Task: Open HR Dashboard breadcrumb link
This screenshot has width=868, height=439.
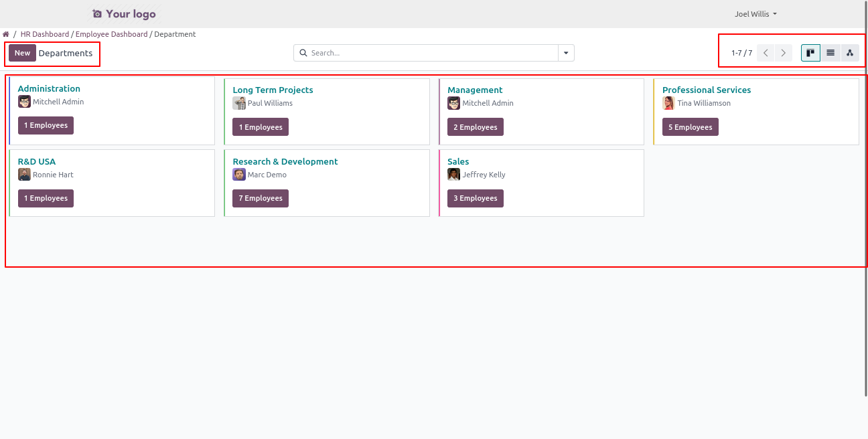Action: (45, 34)
